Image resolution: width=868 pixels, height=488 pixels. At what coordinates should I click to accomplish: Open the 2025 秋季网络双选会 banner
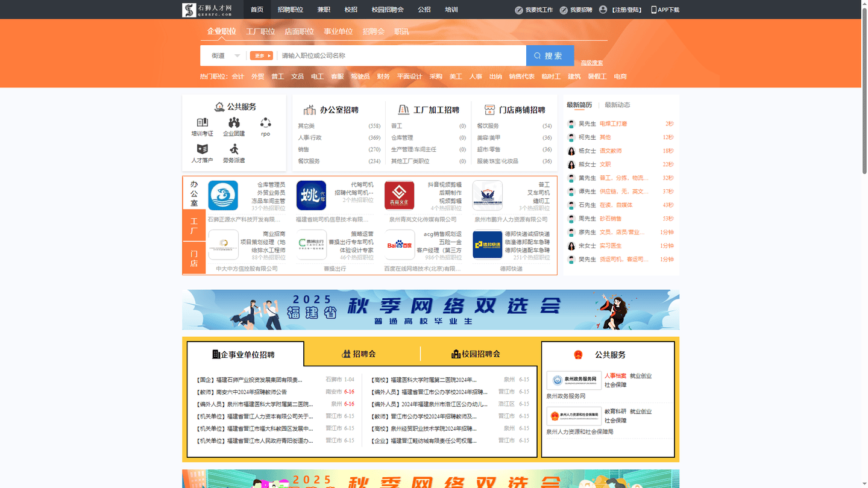[x=430, y=310]
